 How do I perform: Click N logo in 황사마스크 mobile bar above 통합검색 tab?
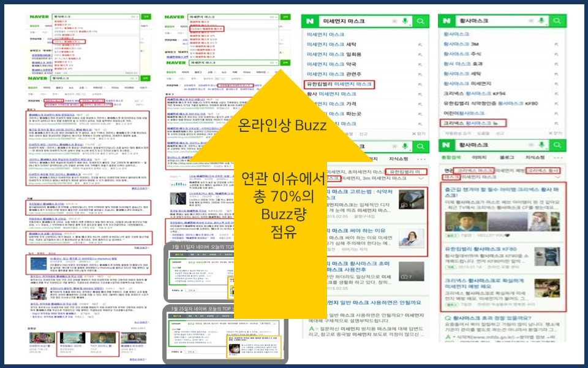(x=447, y=145)
